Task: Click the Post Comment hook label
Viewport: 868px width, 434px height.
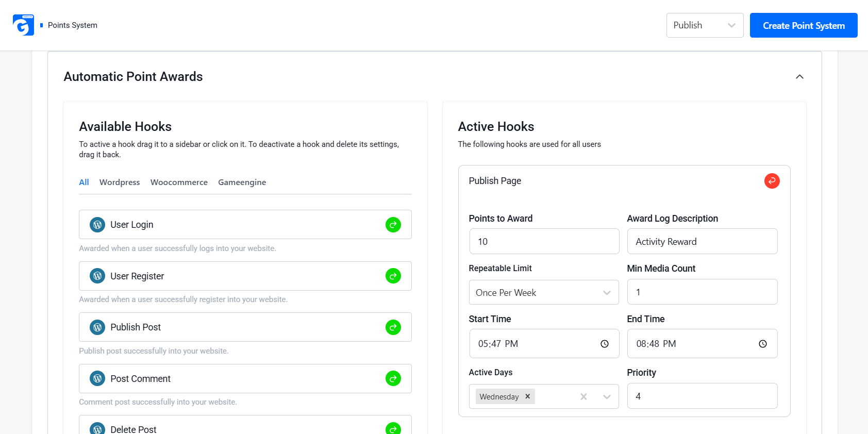Action: [x=140, y=378]
